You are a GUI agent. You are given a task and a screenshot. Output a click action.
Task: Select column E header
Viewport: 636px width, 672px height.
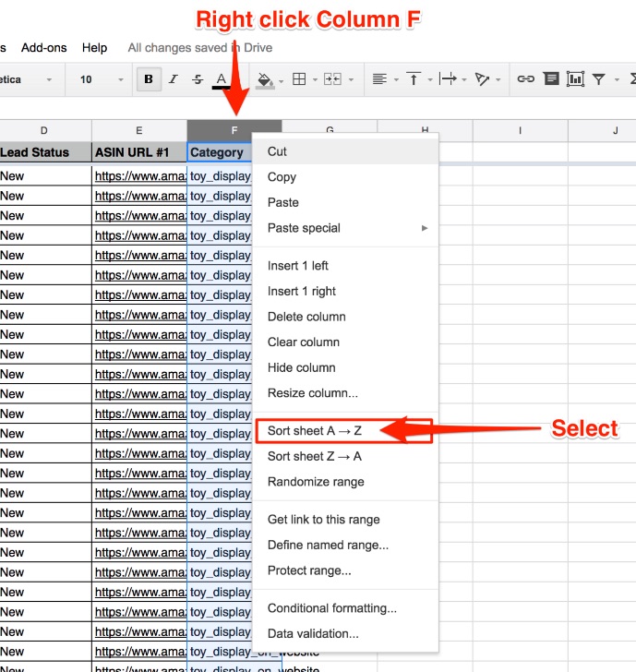pyautogui.click(x=139, y=131)
